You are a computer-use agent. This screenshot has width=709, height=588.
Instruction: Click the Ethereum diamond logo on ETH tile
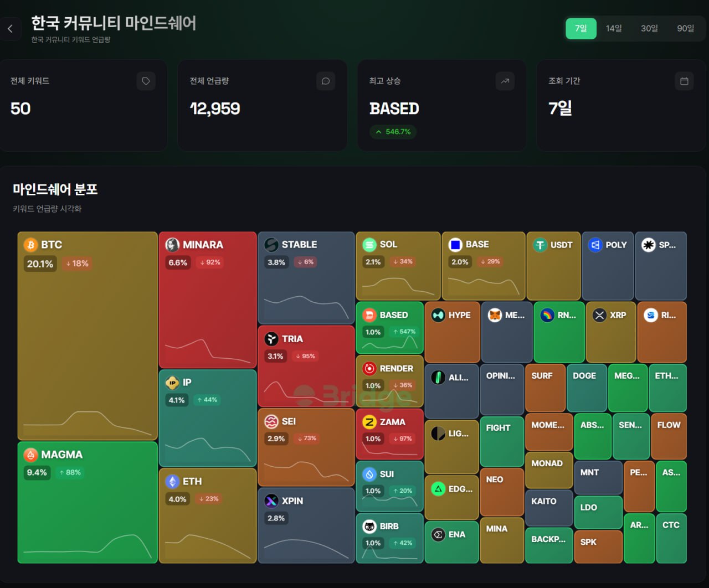(x=172, y=482)
